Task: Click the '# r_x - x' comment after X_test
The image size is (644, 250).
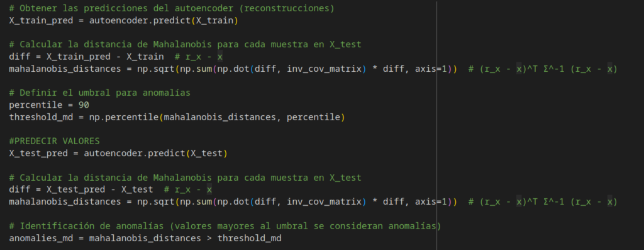Action: (x=187, y=190)
